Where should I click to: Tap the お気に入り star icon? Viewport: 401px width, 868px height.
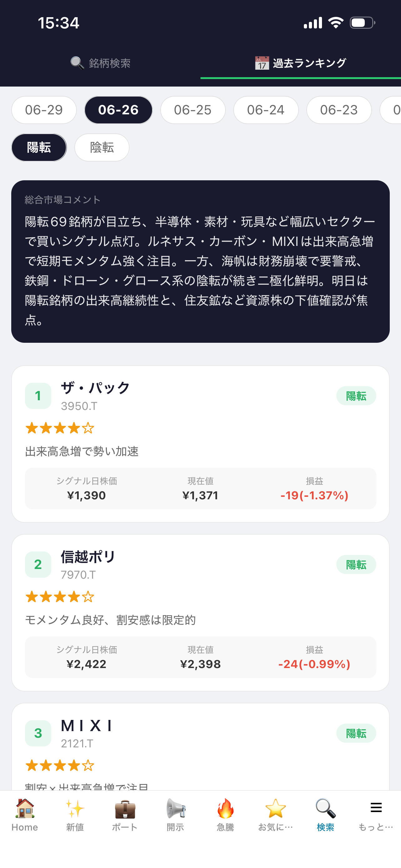[275, 808]
